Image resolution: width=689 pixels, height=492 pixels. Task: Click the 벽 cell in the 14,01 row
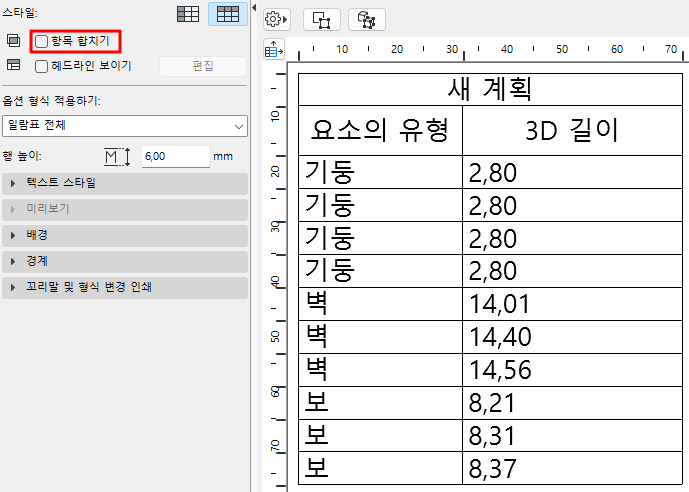pyautogui.click(x=381, y=304)
